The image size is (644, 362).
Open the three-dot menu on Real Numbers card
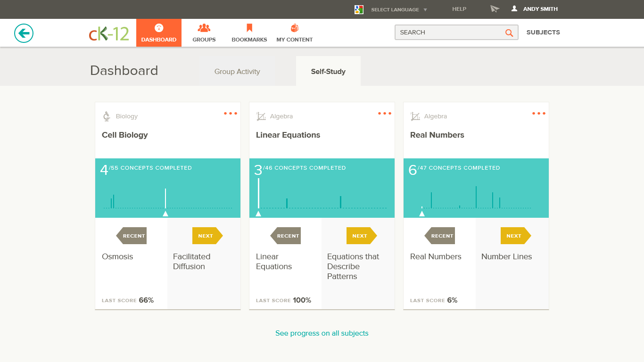[538, 114]
